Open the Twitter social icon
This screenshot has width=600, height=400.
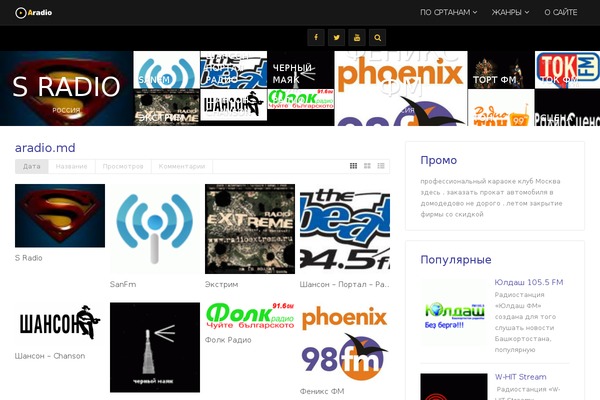point(336,38)
